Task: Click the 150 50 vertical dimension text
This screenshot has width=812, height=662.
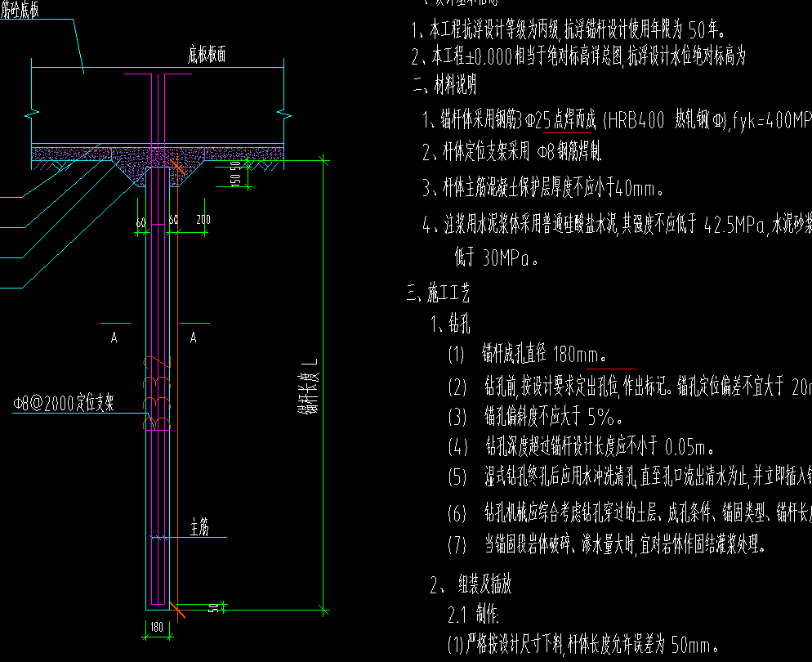Action: tap(235, 173)
